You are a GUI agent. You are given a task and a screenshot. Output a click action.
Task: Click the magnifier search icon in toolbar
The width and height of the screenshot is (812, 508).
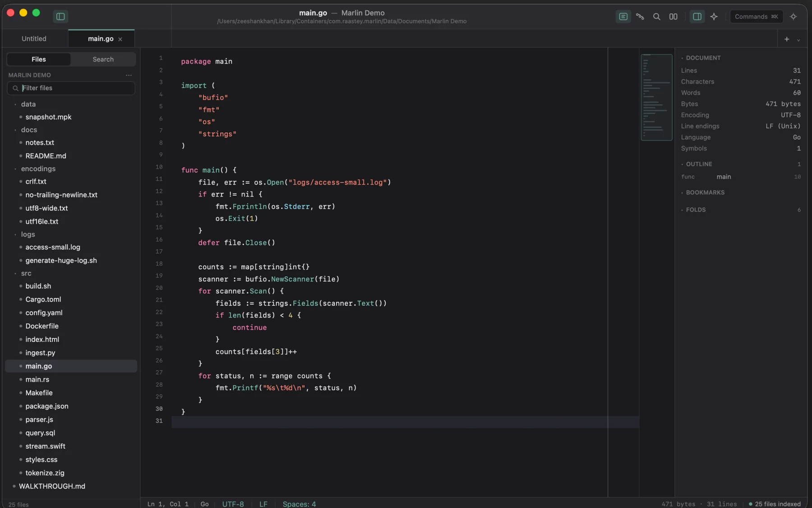coord(656,17)
